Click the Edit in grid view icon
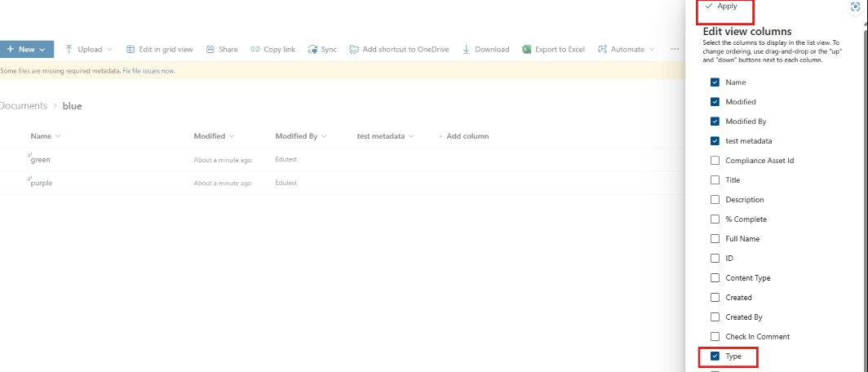The height and width of the screenshot is (372, 868). click(131, 49)
